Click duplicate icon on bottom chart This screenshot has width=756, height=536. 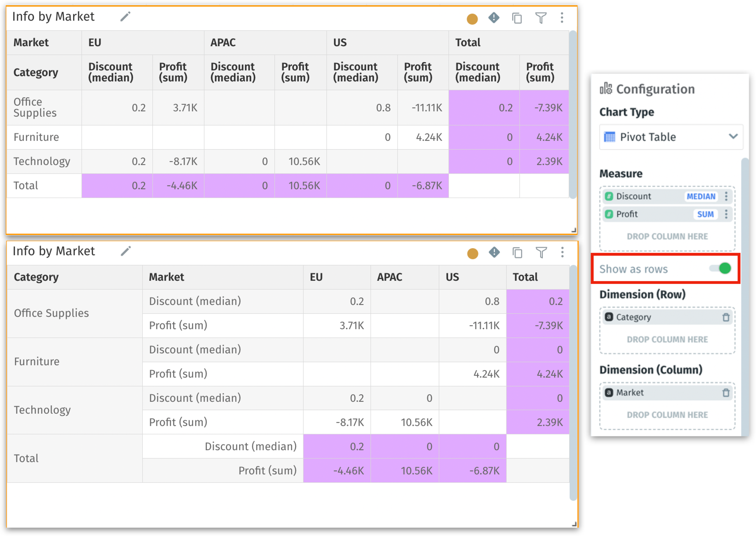pyautogui.click(x=517, y=253)
